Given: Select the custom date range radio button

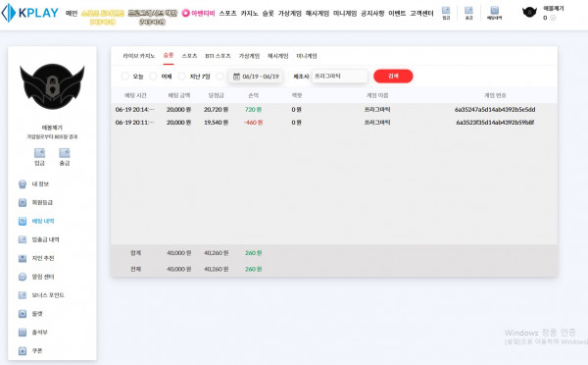Looking at the screenshot, I should tap(220, 77).
